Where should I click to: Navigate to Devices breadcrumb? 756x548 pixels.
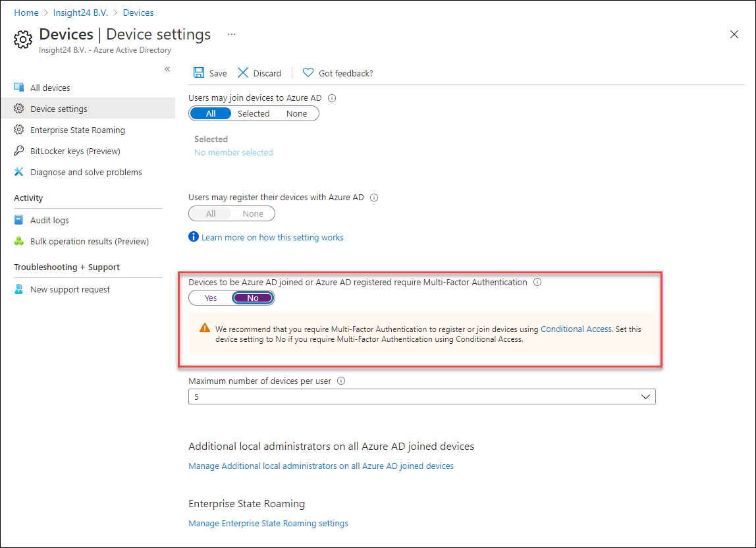138,13
